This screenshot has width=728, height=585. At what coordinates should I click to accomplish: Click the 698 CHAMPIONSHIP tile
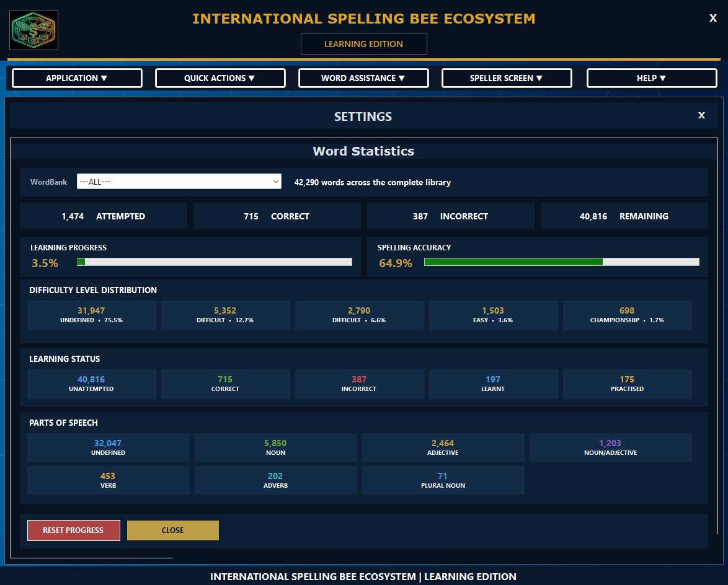point(628,315)
